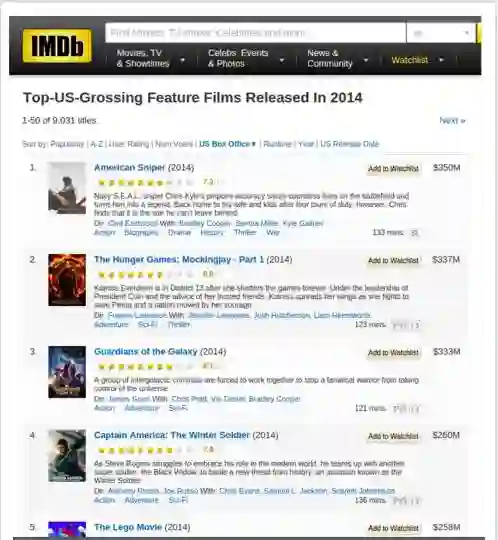
Task: Click American Sniper certificate rating icon
Action: tap(415, 233)
